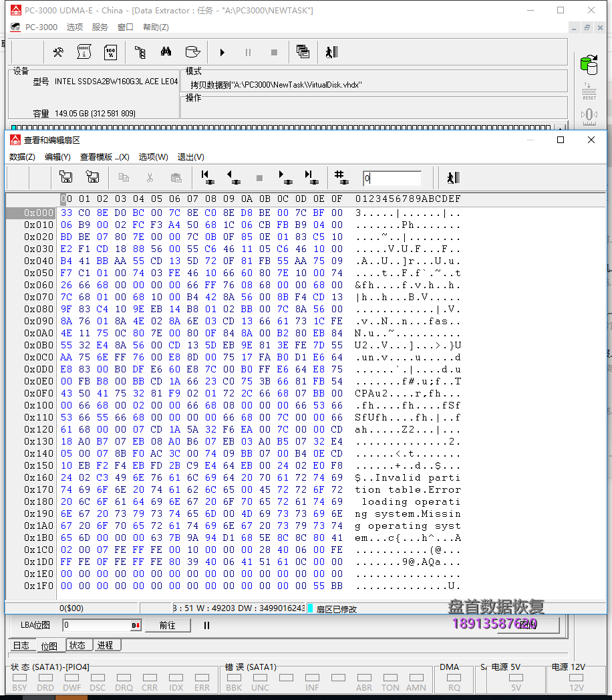The height and width of the screenshot is (700, 612).
Task: Click the sector number input field
Action: pyautogui.click(x=391, y=177)
